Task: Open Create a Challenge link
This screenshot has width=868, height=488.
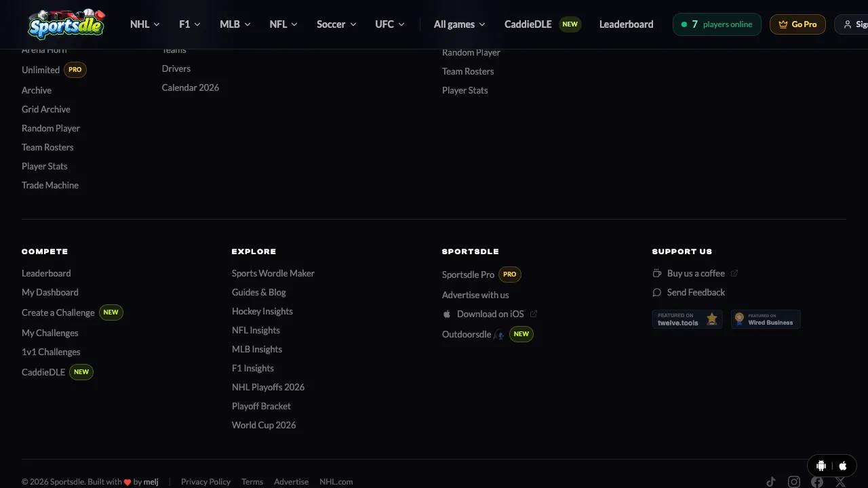Action: pyautogui.click(x=72, y=312)
